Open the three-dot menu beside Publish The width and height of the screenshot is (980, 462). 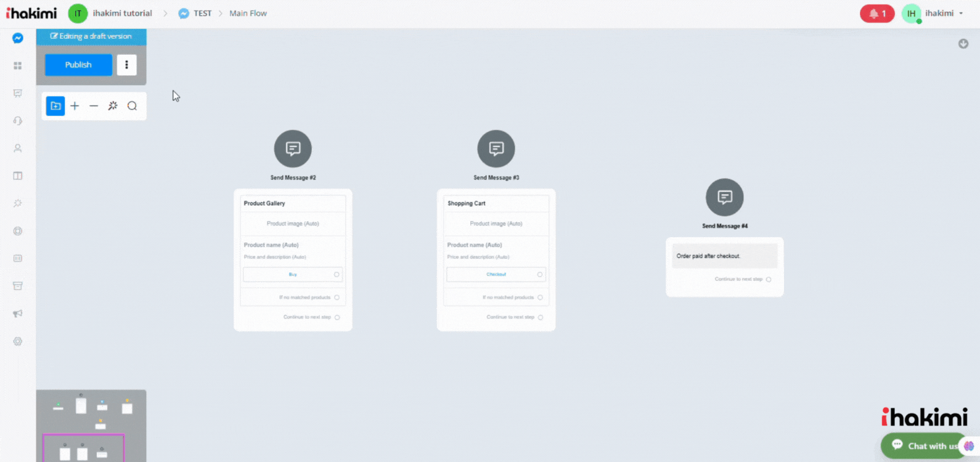pos(126,65)
